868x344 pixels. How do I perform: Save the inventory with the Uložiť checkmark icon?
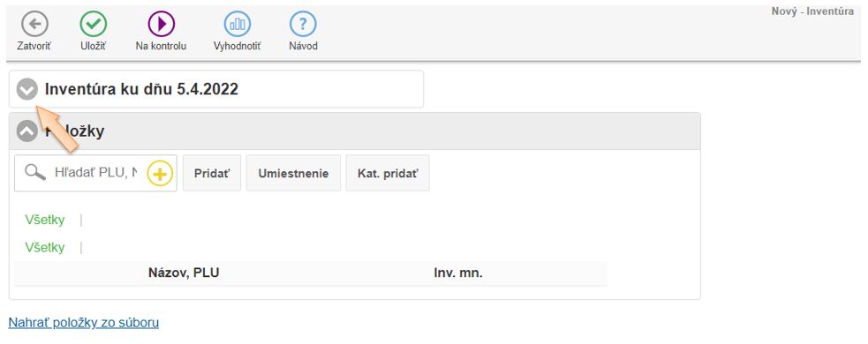93,25
